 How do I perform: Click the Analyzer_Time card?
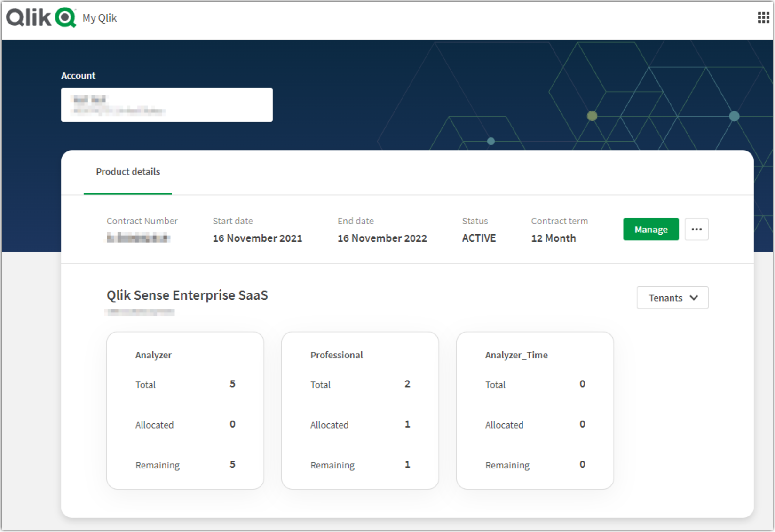coord(535,409)
